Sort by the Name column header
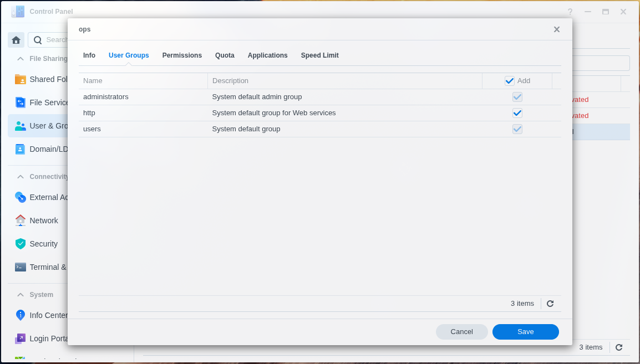The height and width of the screenshot is (364, 640). click(143, 81)
